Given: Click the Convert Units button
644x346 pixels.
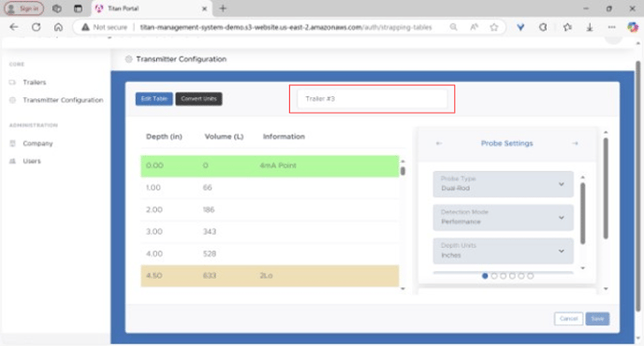Looking at the screenshot, I should (198, 98).
